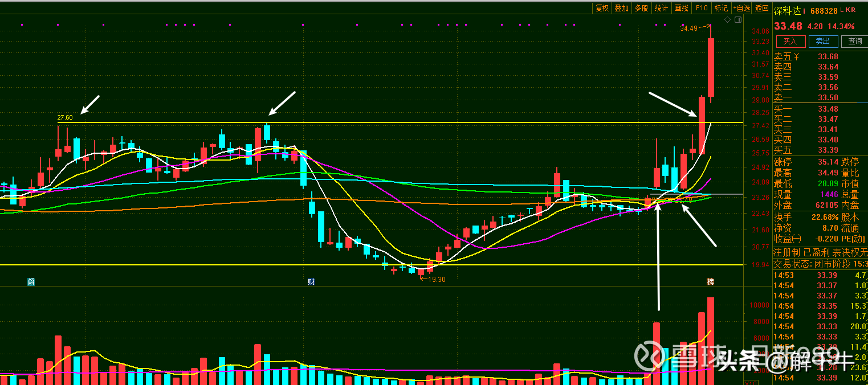Click the 注册制 status label
868x385 pixels.
[787, 252]
